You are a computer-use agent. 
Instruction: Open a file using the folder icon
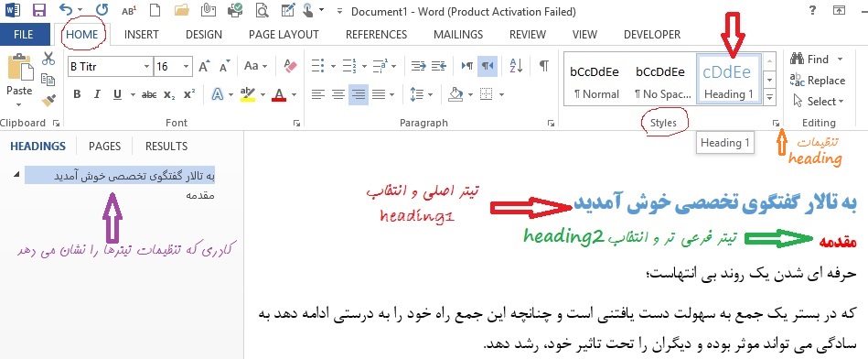(182, 10)
